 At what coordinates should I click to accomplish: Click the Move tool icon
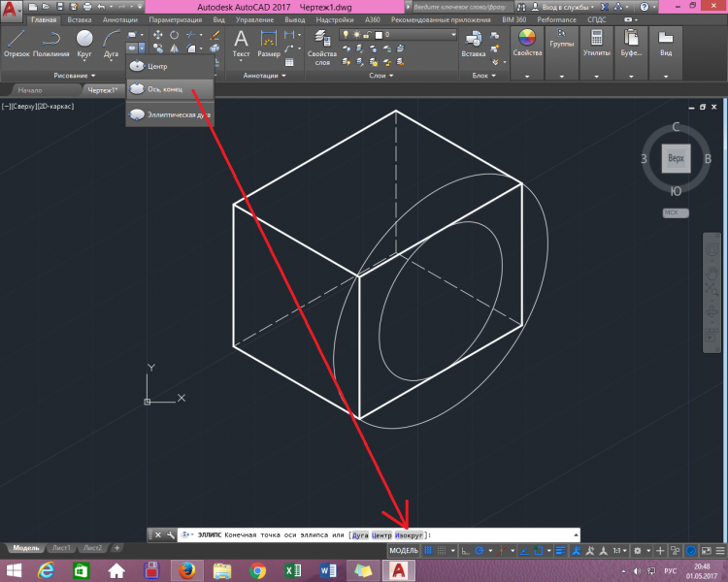[x=158, y=35]
